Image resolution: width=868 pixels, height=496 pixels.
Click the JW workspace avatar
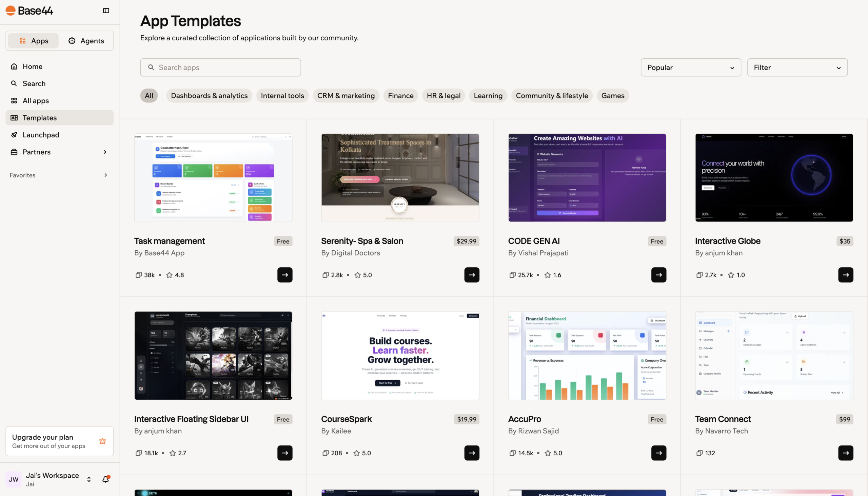coord(14,479)
